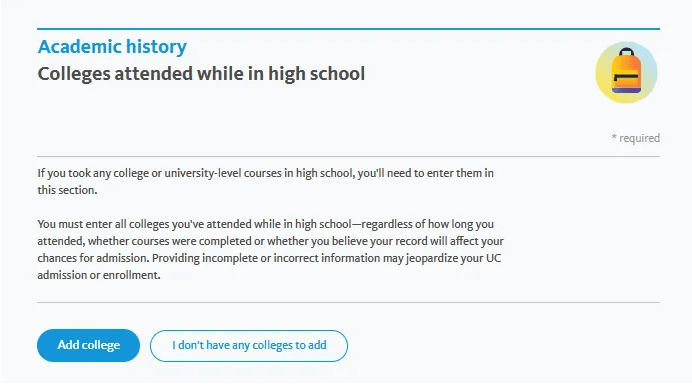
Task: Click the line starting "attended, whether courses were completed"
Action: [x=271, y=241]
